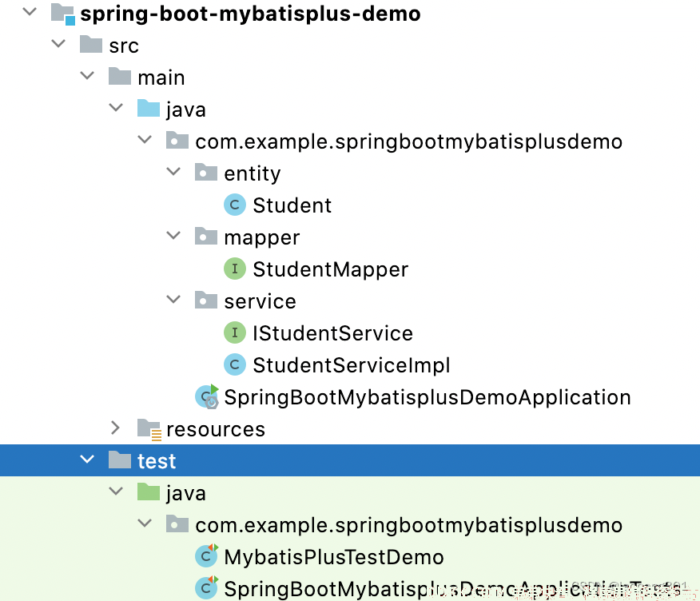Select the service package label
This screenshot has height=601, width=700.
pos(260,302)
